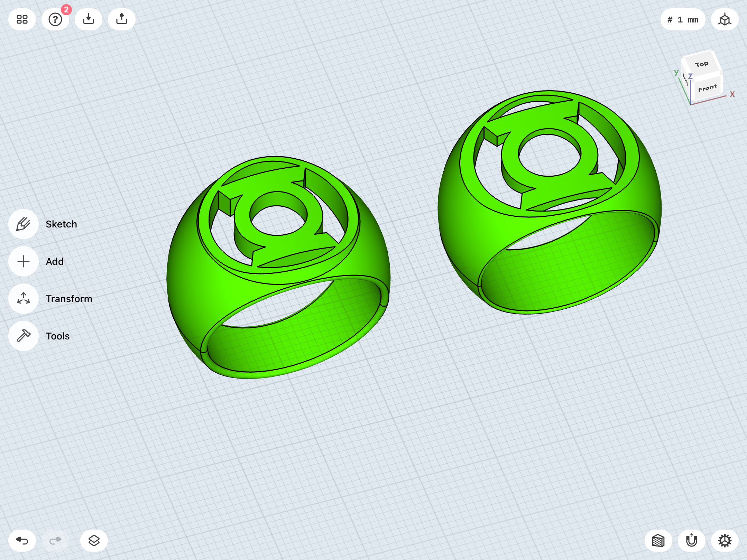Open the help menu with notification badge
This screenshot has height=560, width=747.
point(55,19)
